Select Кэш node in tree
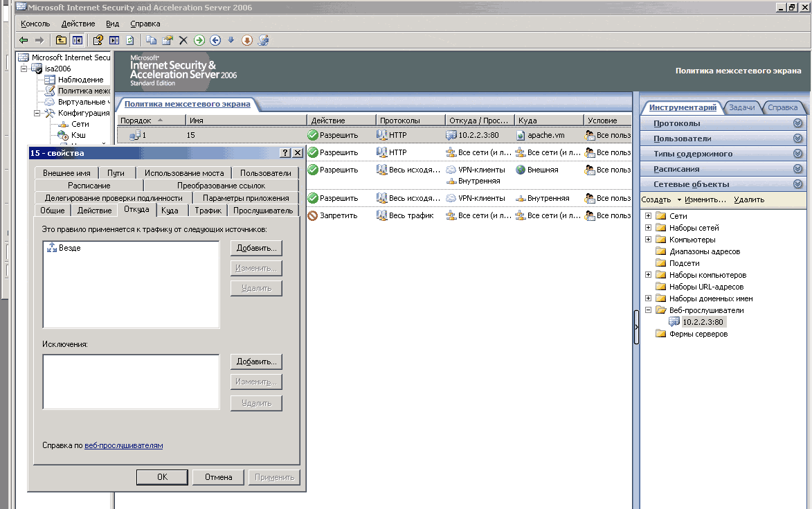 tap(78, 135)
